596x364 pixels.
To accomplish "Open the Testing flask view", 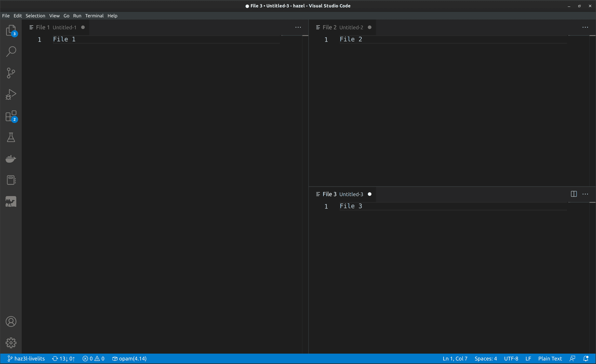I will click(11, 137).
